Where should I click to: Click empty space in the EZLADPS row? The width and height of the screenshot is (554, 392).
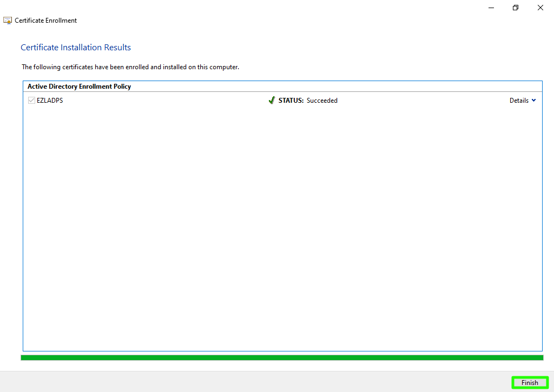(162, 101)
